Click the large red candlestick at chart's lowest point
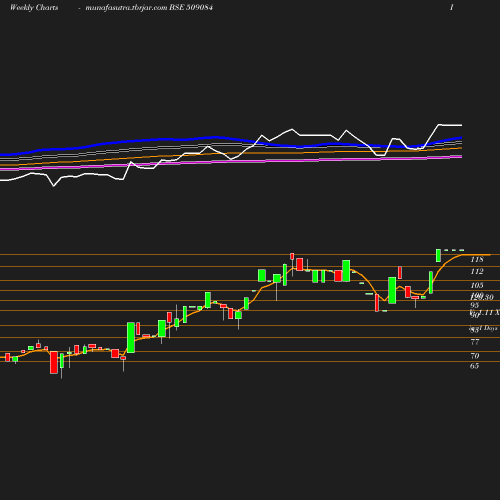This screenshot has width=500, height=500. 54,362
